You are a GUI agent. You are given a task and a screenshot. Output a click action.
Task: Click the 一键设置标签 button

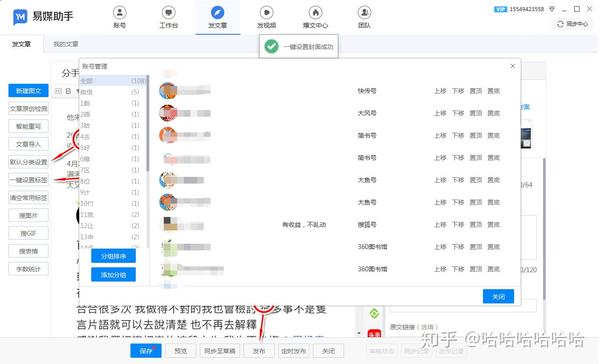point(28,180)
